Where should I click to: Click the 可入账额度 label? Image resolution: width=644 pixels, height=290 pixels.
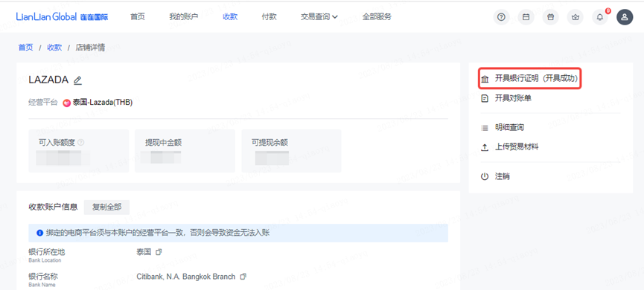(x=57, y=142)
